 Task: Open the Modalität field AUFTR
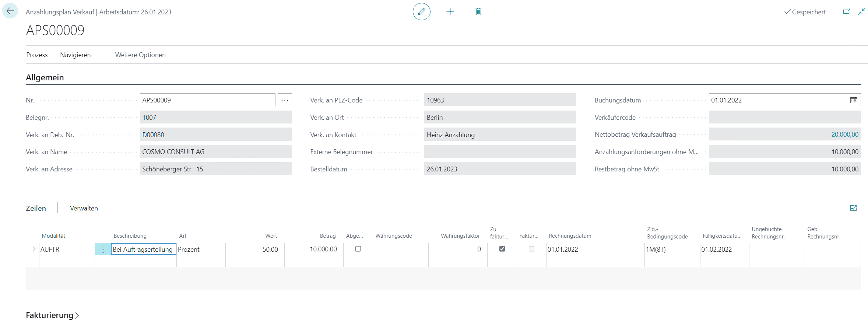67,249
